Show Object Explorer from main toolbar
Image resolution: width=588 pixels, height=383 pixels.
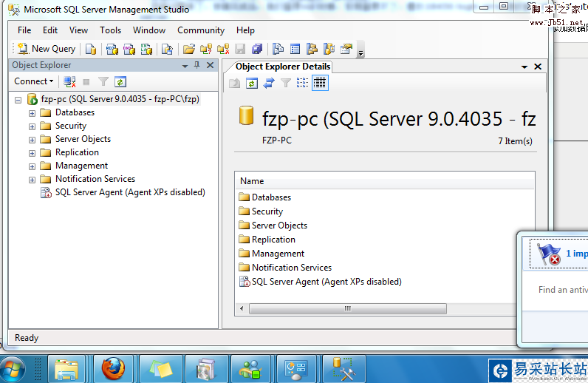(312, 49)
